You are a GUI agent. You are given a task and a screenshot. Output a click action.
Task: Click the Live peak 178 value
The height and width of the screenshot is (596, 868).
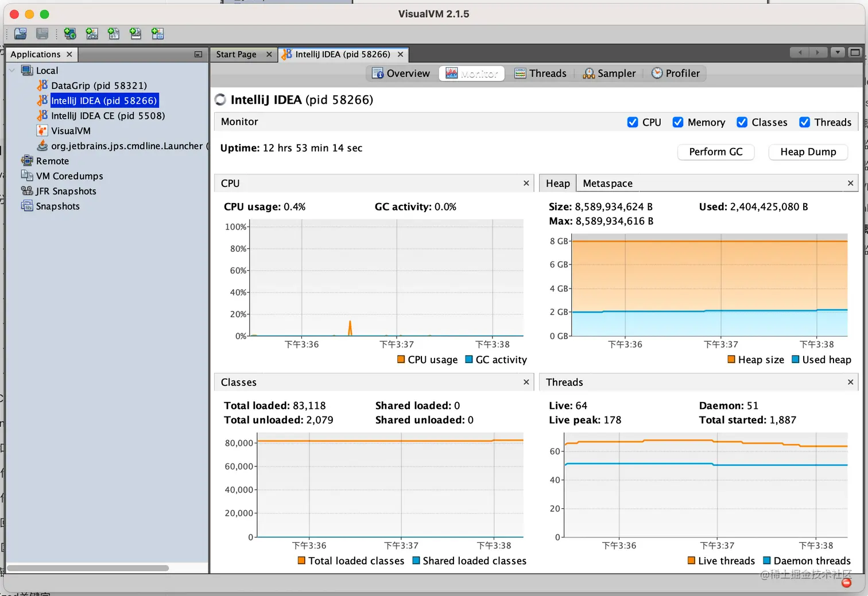[x=612, y=420]
